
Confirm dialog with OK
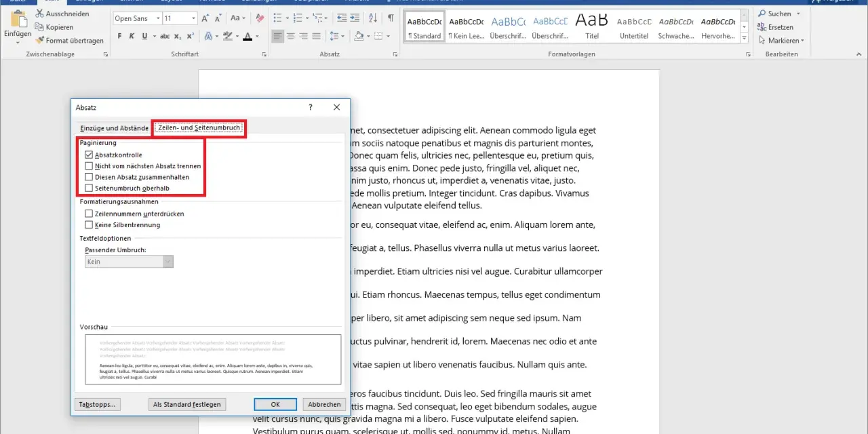coord(275,404)
